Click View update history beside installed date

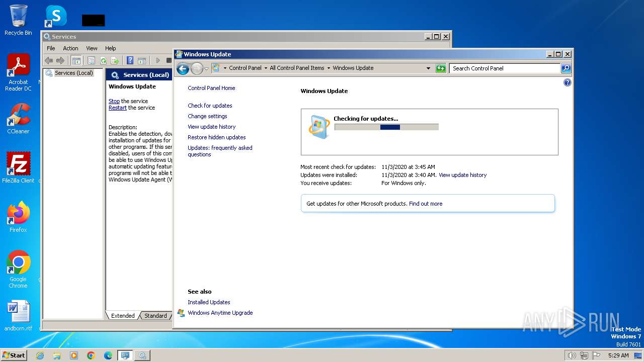tap(462, 175)
